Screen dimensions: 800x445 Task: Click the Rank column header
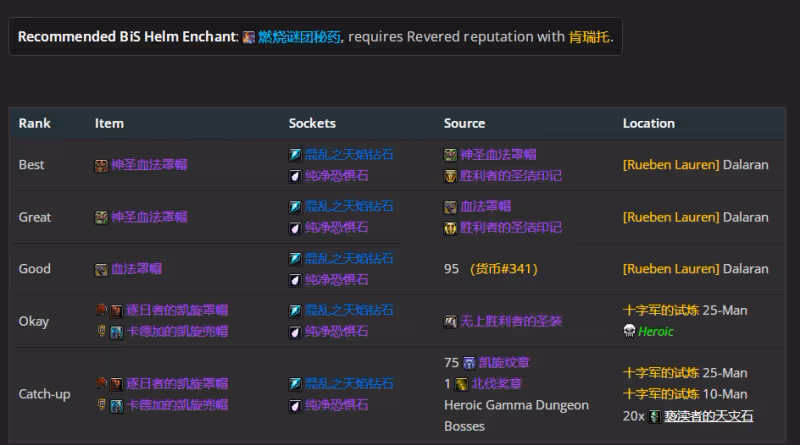[x=35, y=123]
